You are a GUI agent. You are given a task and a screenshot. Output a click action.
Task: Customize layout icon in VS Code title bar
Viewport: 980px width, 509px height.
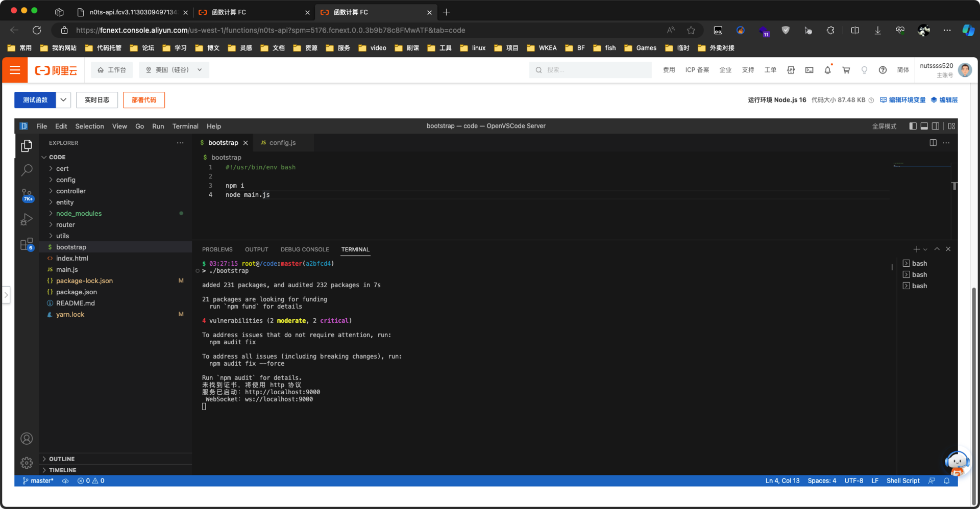(951, 126)
